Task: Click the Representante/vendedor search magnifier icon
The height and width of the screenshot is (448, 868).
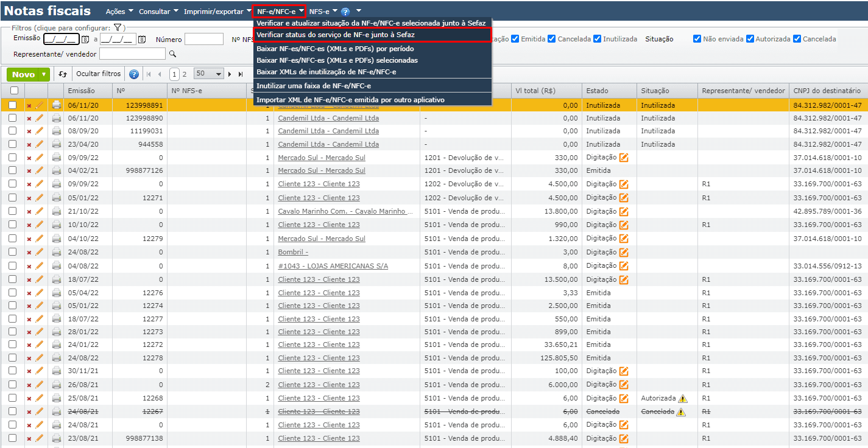Action: 172,54
